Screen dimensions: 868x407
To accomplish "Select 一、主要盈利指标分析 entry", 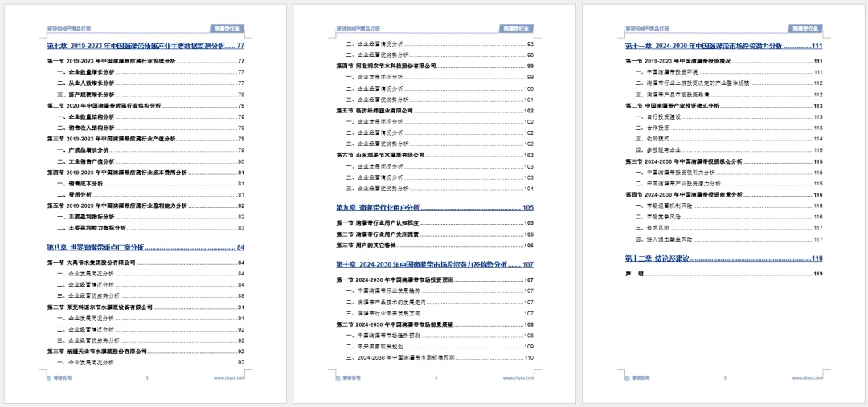I will pos(150,217).
